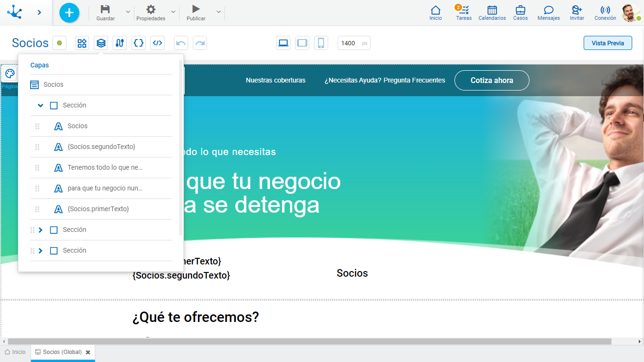Click the Conexión signal icon
The height and width of the screenshot is (362, 644).
click(605, 10)
